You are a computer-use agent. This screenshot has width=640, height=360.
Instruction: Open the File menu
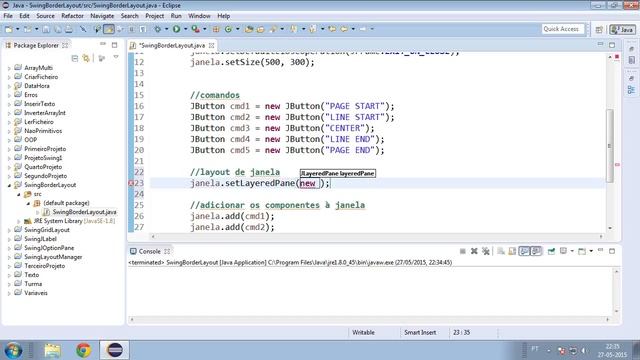8,16
